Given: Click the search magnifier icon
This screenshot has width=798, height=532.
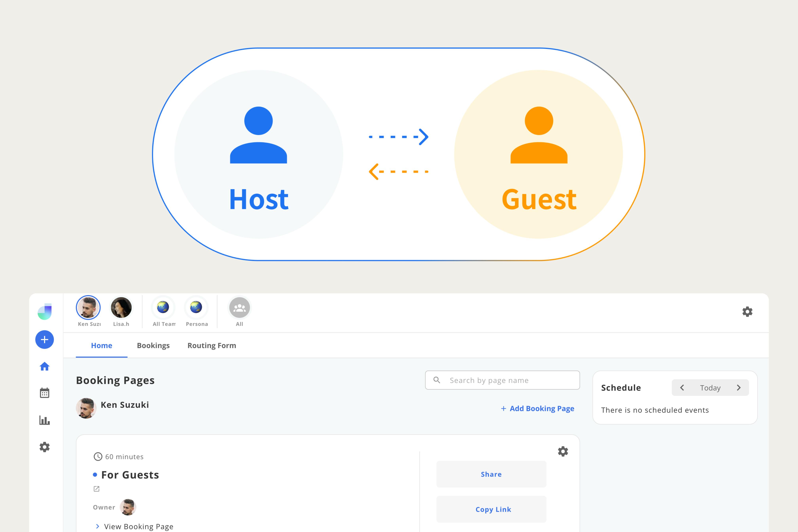Looking at the screenshot, I should click(437, 380).
